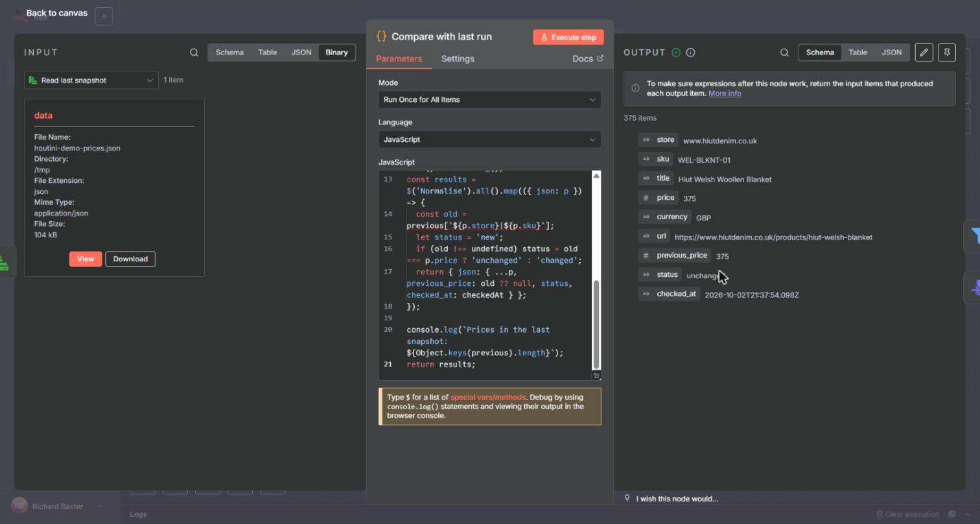Image resolution: width=980 pixels, height=524 pixels.
Task: Search the output panel with the magnifier icon
Action: pyautogui.click(x=784, y=53)
